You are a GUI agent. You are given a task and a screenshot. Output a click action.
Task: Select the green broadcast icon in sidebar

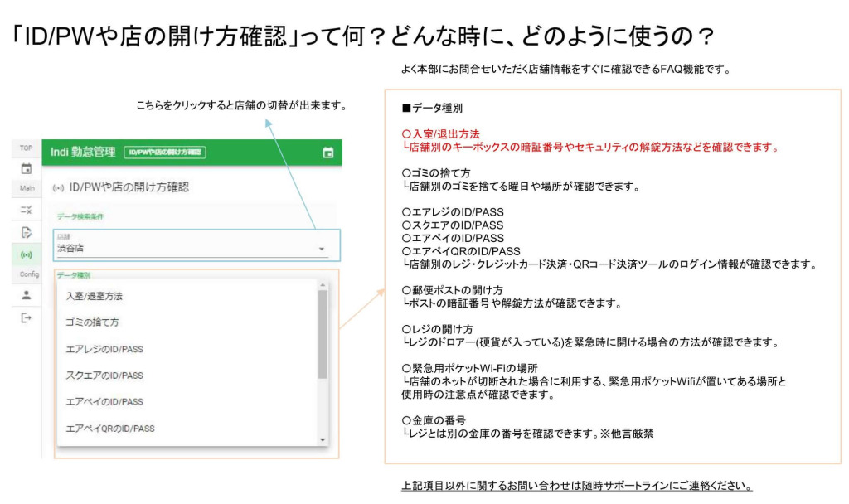(x=26, y=254)
